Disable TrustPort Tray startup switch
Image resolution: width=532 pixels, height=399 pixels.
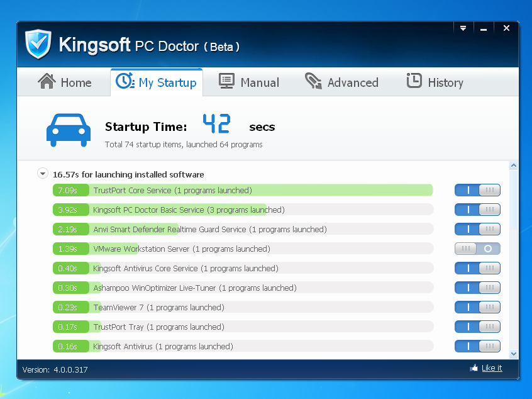click(x=477, y=327)
